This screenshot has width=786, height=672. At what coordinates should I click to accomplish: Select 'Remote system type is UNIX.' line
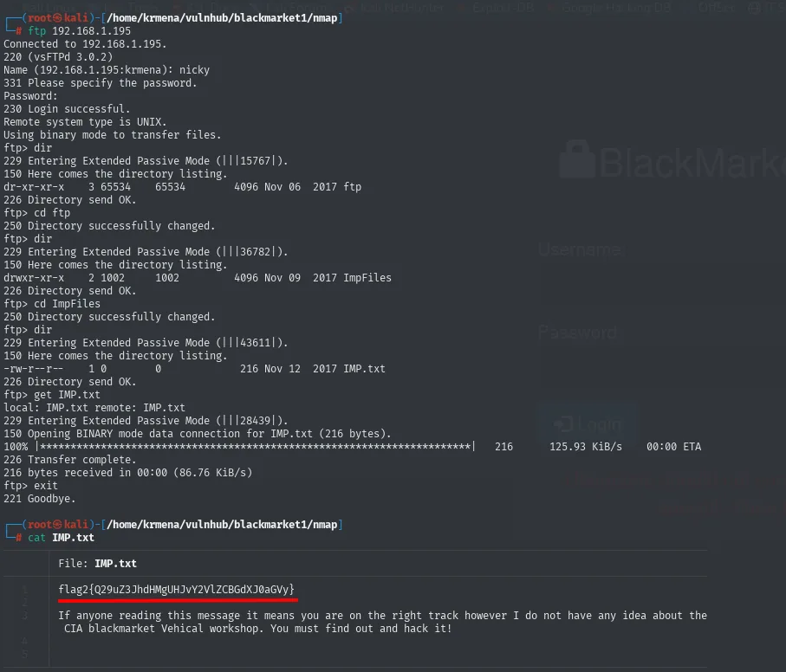pyautogui.click(x=85, y=122)
